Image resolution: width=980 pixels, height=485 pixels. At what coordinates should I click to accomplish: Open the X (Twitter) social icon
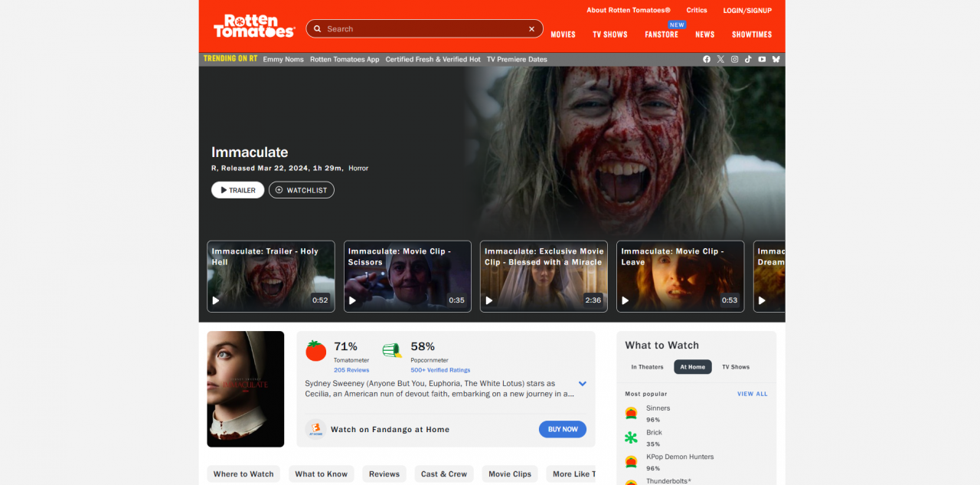720,59
